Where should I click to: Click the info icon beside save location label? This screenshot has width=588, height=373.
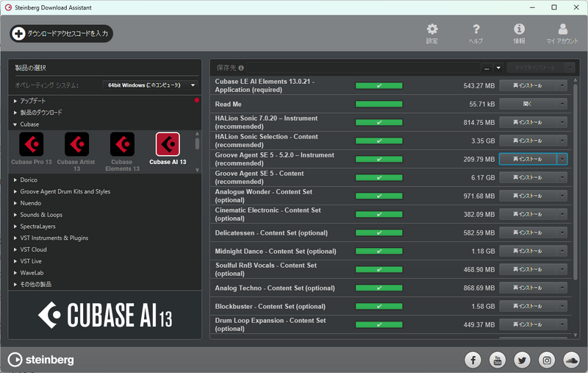241,68
